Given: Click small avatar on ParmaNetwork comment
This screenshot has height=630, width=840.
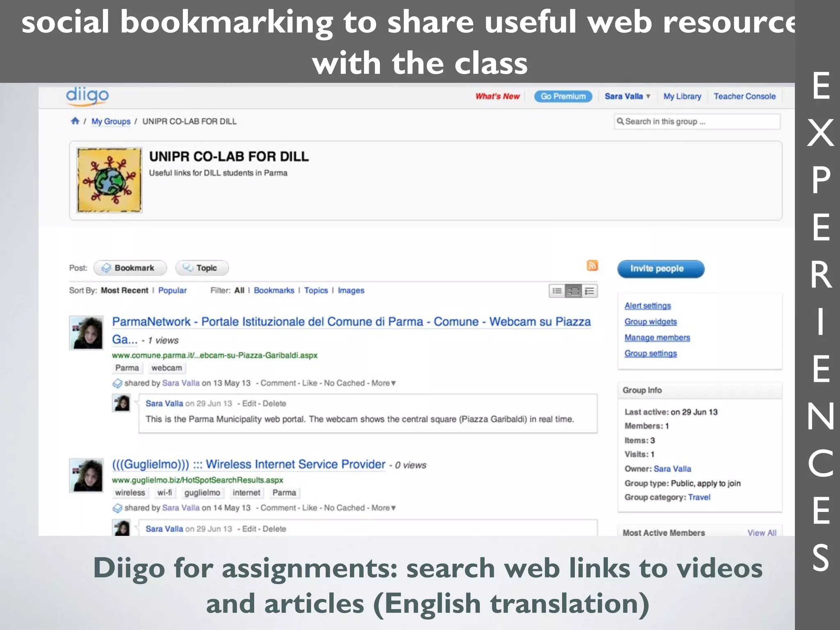Looking at the screenshot, I should click(x=121, y=403).
